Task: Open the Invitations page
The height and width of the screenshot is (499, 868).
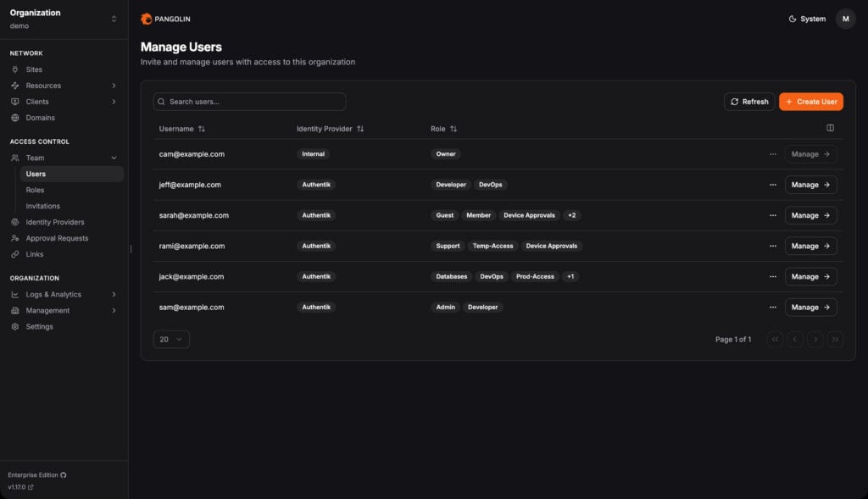Action: [x=42, y=206]
